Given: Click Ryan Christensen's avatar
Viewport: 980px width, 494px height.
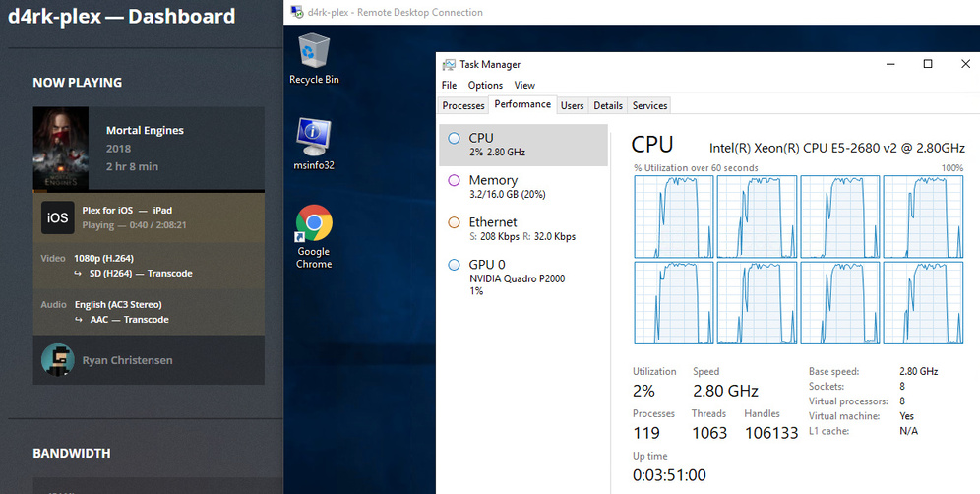Looking at the screenshot, I should (x=57, y=360).
